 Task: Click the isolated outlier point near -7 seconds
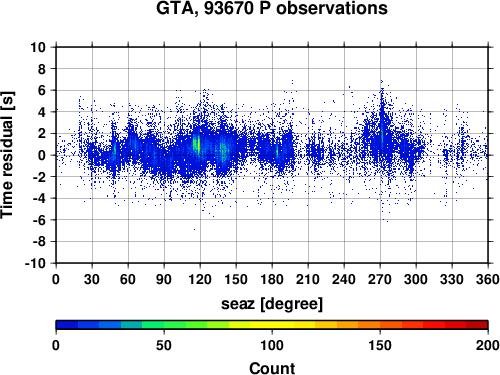pos(194,229)
